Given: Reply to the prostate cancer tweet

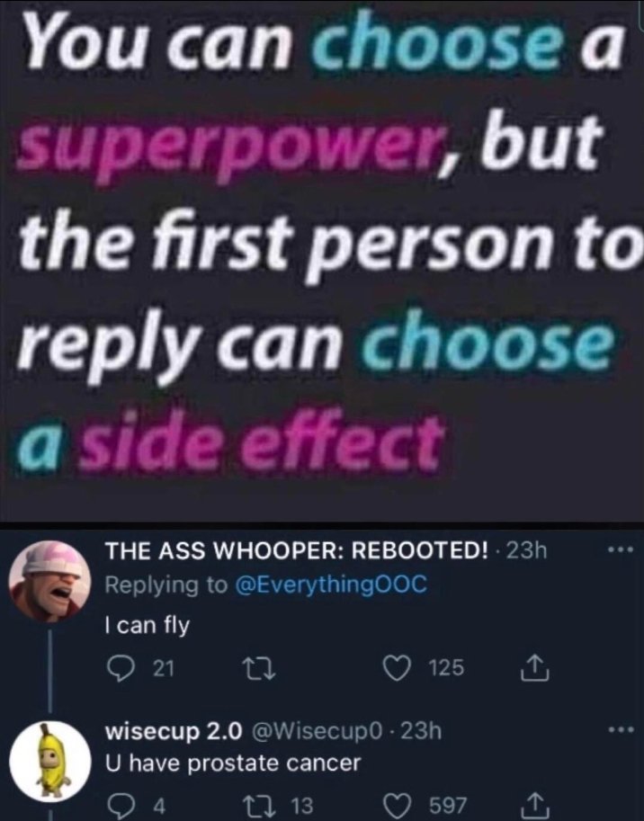Looking at the screenshot, I should pos(119,805).
